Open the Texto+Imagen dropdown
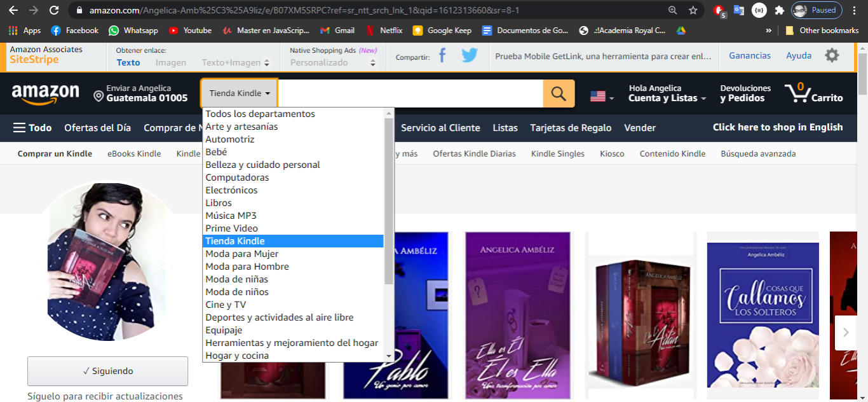 coord(236,62)
